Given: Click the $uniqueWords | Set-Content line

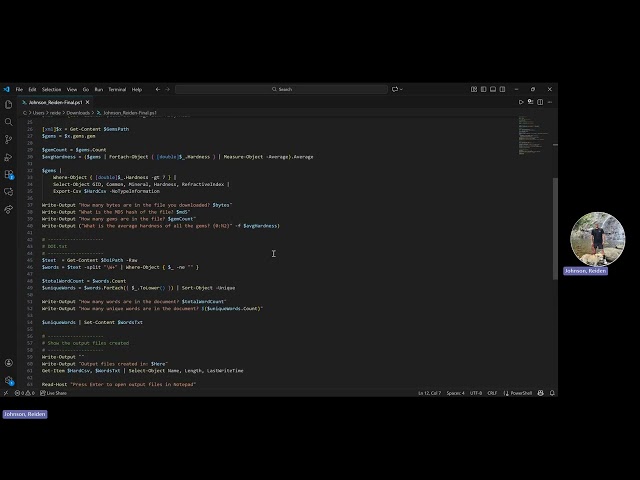Looking at the screenshot, I should coord(92,322).
